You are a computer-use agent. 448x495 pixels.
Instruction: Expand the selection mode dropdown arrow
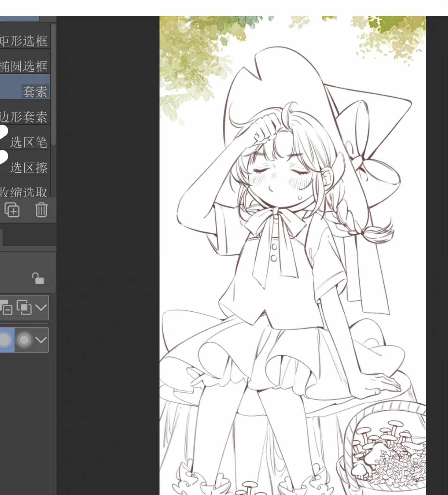[41, 307]
